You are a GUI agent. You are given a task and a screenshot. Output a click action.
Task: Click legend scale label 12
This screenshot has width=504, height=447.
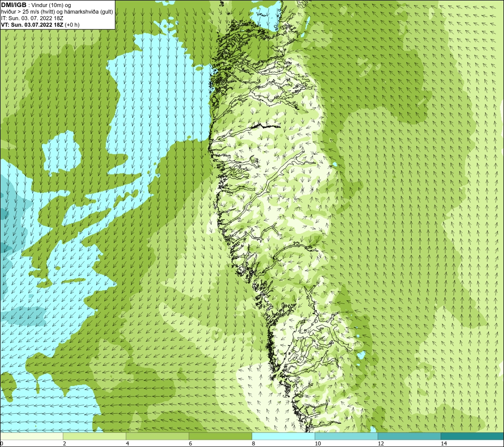pyautogui.click(x=381, y=444)
